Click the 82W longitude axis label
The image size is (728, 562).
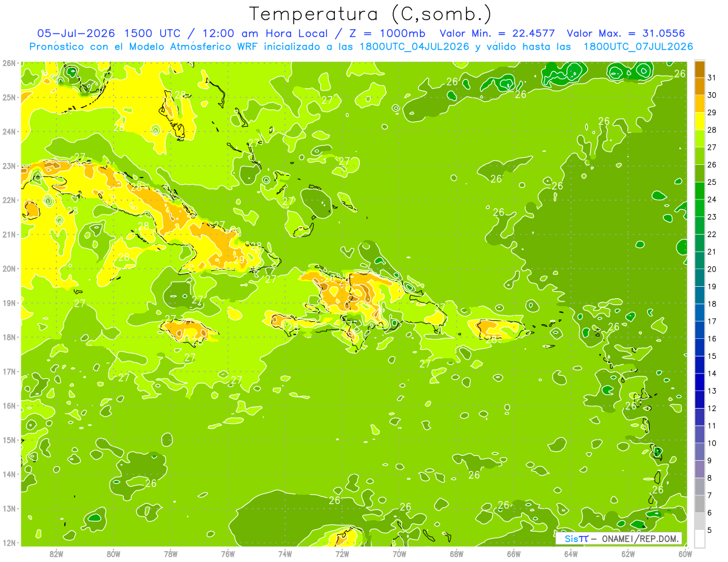click(56, 554)
